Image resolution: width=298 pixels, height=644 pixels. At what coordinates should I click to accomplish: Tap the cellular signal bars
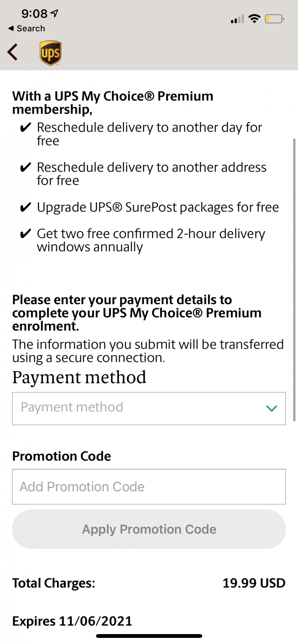coord(237,19)
